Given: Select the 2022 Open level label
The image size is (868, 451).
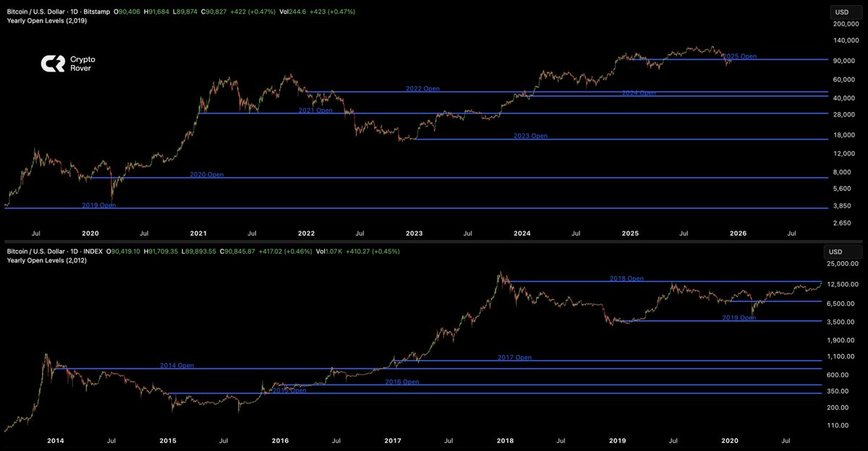Looking at the screenshot, I should tap(422, 89).
